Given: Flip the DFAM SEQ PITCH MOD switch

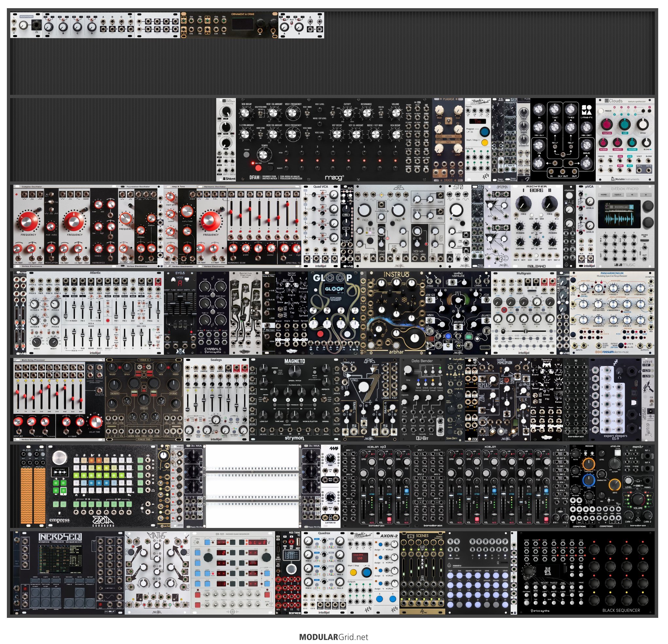Looking at the screenshot, I should [260, 113].
